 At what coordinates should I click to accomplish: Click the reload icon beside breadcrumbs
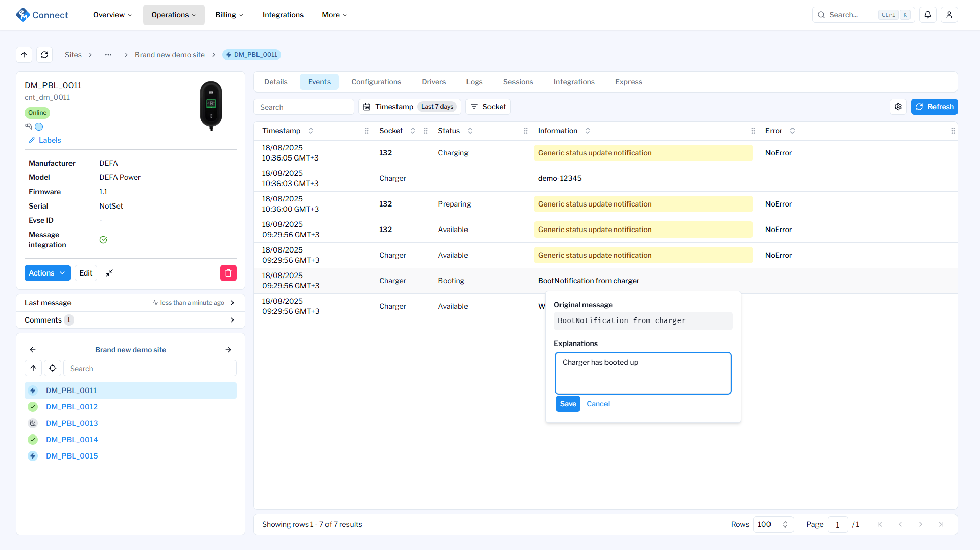[44, 55]
